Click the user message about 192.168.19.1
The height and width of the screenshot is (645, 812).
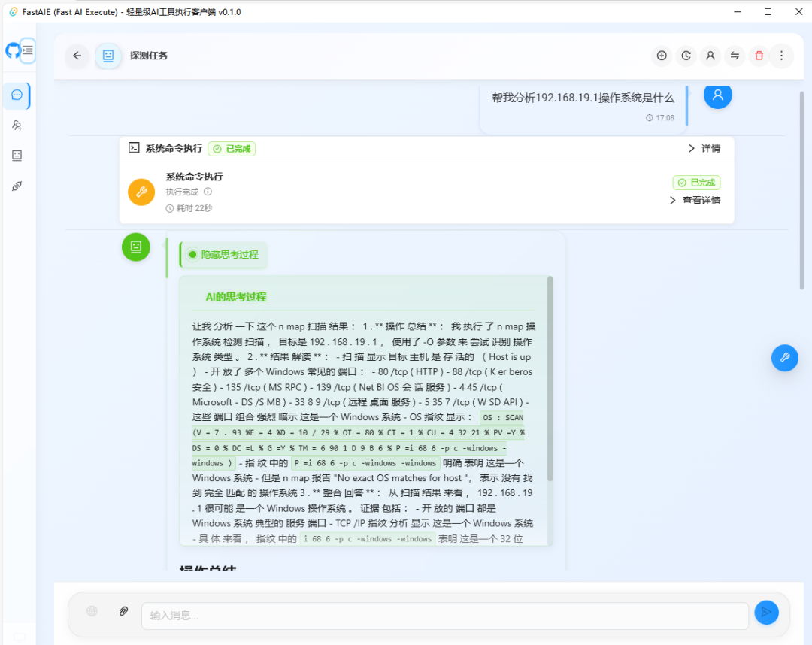pyautogui.click(x=583, y=98)
